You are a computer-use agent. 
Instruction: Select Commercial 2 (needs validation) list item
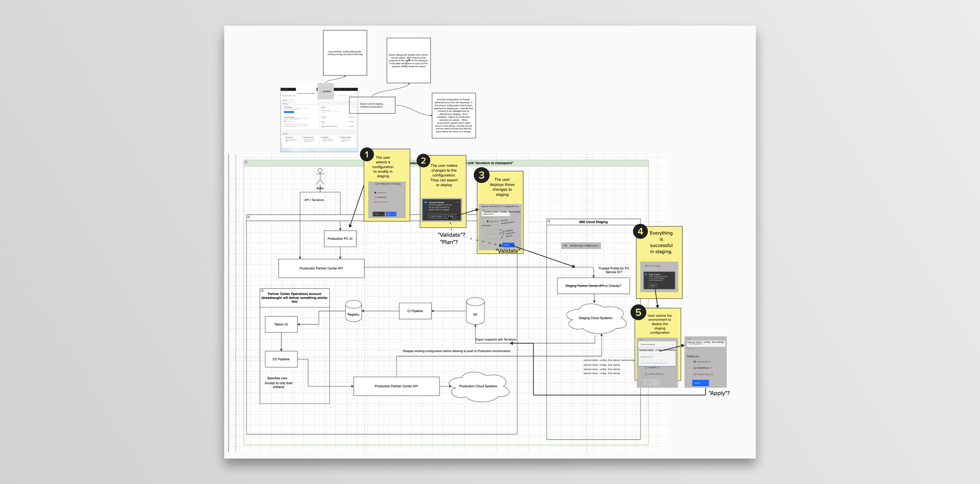tap(654, 363)
